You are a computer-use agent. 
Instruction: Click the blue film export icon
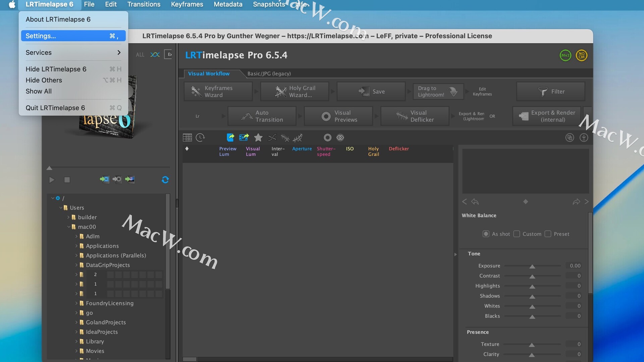click(x=244, y=137)
